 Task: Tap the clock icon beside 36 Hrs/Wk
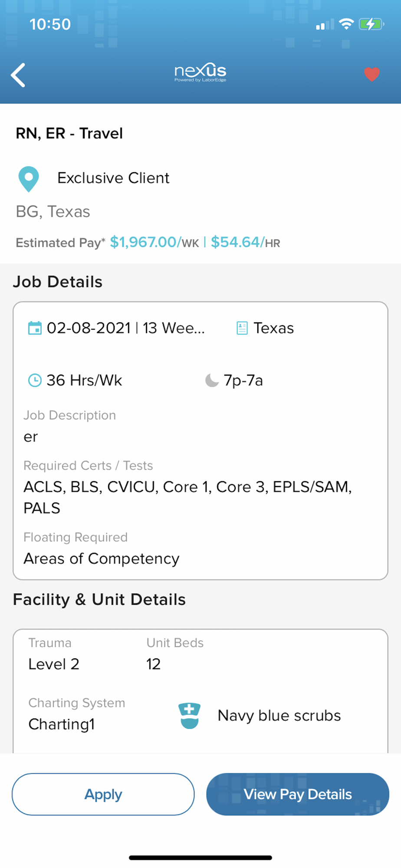pos(35,381)
